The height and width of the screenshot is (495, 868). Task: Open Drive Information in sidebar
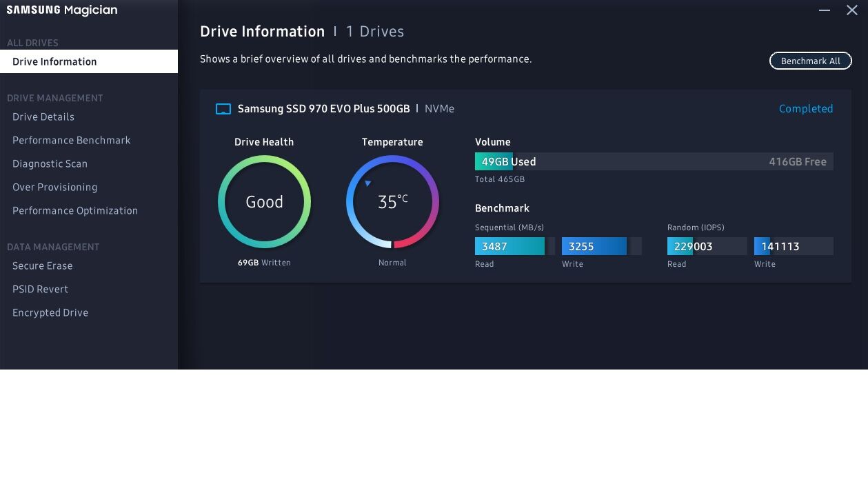89,61
